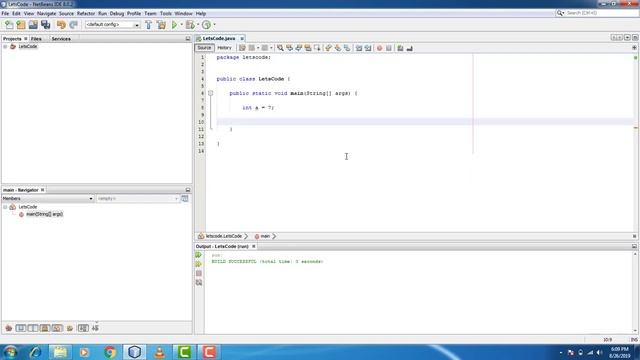Select main(String[] args) in the Navigator
This screenshot has width=640, height=360.
(x=44, y=214)
